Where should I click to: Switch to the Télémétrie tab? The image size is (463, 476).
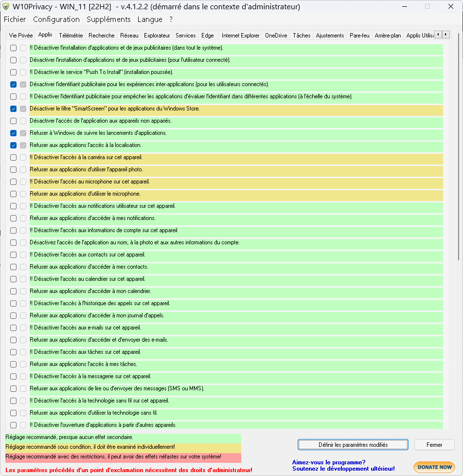coord(71,36)
